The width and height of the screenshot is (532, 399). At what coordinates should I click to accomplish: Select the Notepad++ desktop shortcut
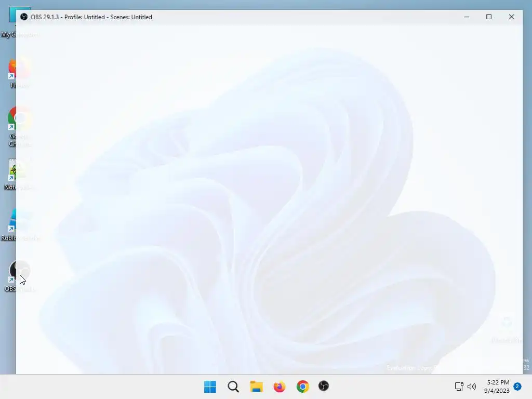pos(19,175)
